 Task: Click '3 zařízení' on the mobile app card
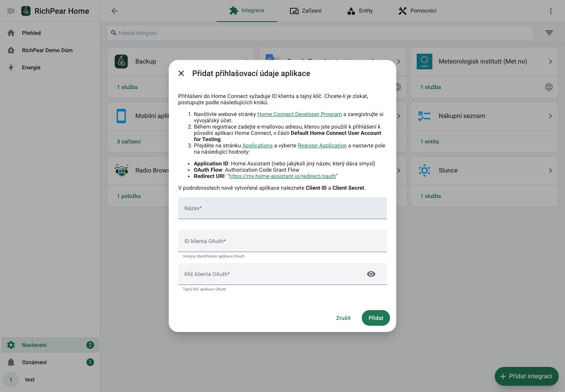(x=129, y=142)
